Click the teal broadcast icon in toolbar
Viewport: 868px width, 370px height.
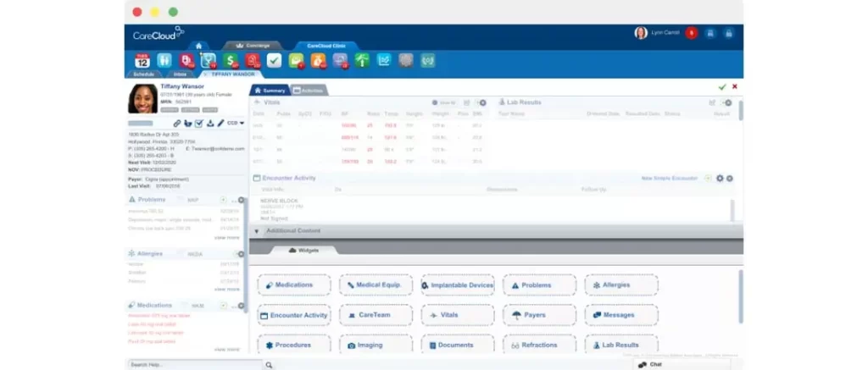(427, 60)
